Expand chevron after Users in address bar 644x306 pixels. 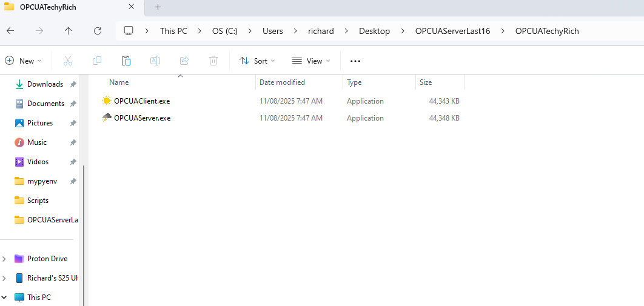[x=295, y=31]
